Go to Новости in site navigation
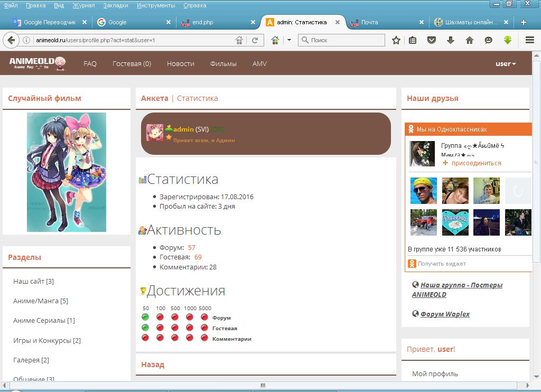 (x=181, y=63)
